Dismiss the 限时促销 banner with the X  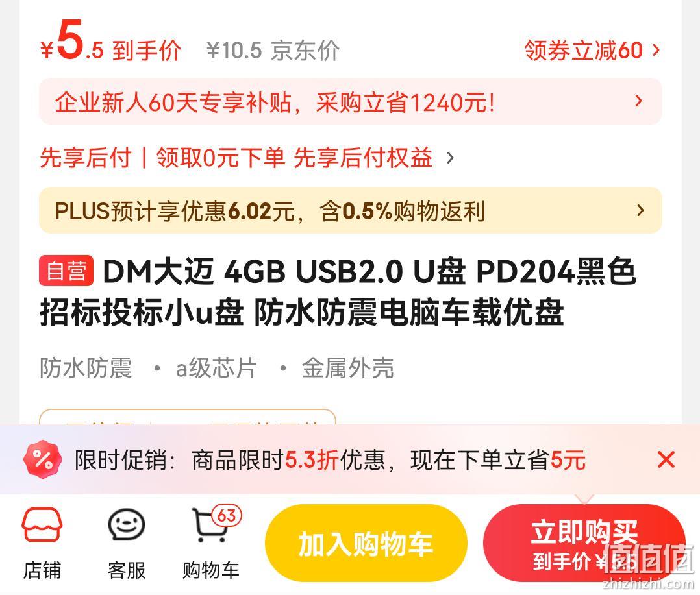[666, 459]
